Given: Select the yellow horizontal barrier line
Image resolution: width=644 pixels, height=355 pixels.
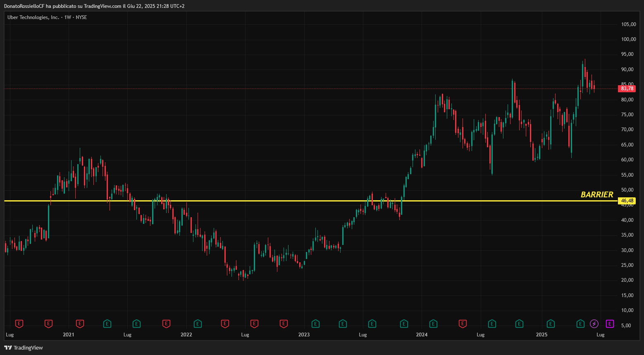Looking at the screenshot, I should 311,201.
